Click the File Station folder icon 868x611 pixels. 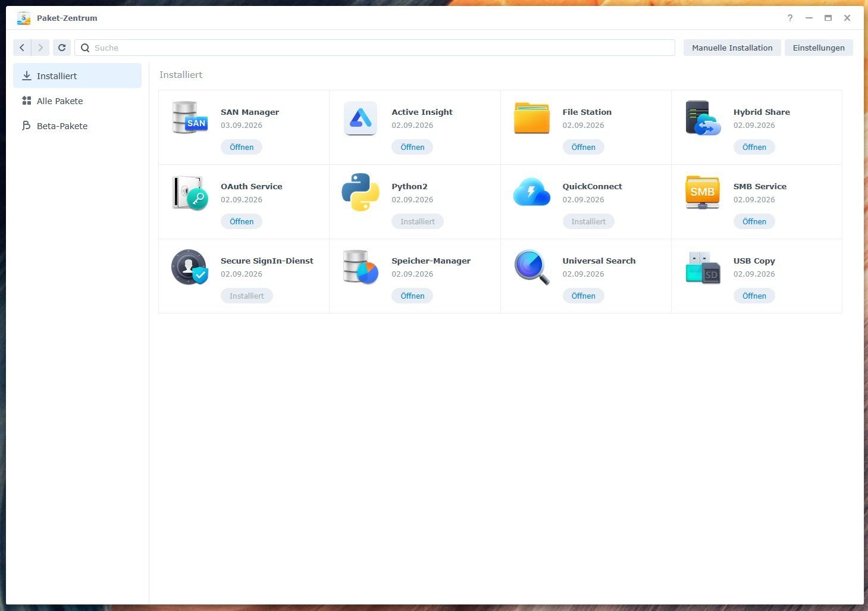pyautogui.click(x=532, y=118)
